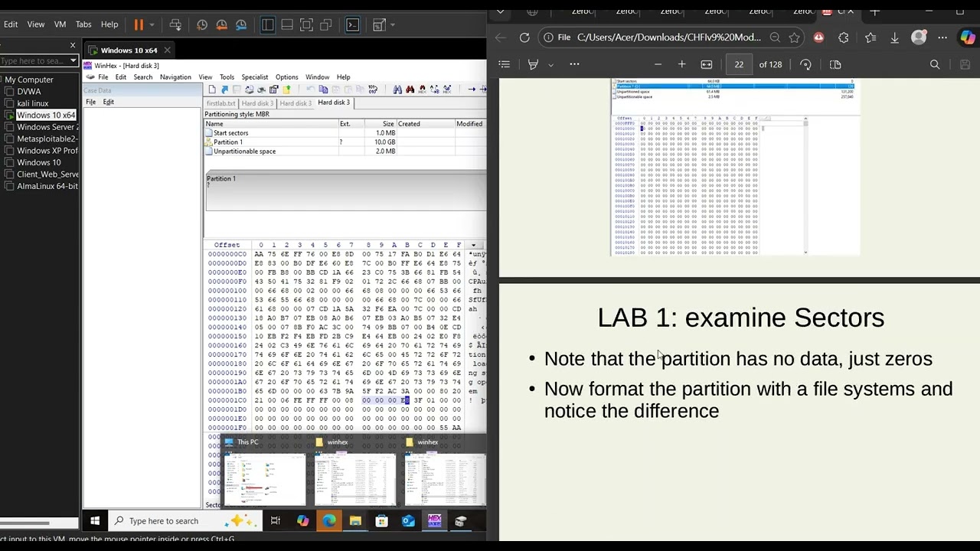
Task: Select the Start sectors row
Action: [345, 133]
